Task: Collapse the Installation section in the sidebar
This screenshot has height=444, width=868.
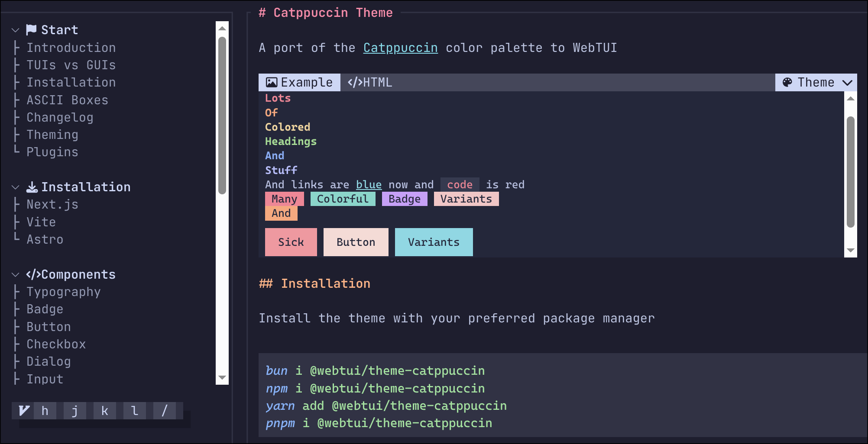Action: coord(15,187)
